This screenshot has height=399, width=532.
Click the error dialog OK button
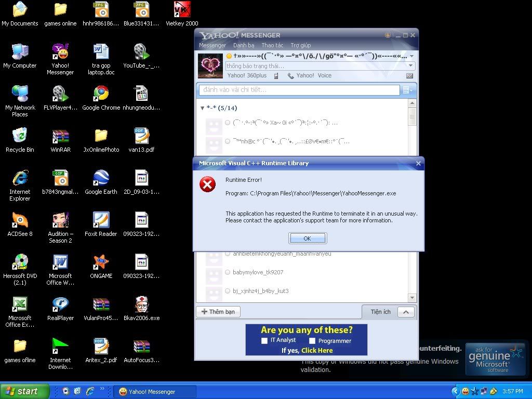point(308,238)
